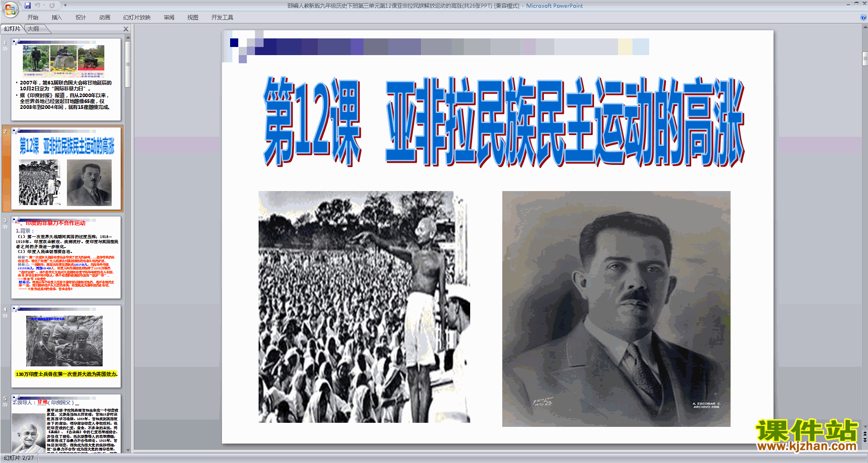
Task: Select slide 3 thumbnail 印度的非暴力不合作运动
Action: [x=66, y=257]
